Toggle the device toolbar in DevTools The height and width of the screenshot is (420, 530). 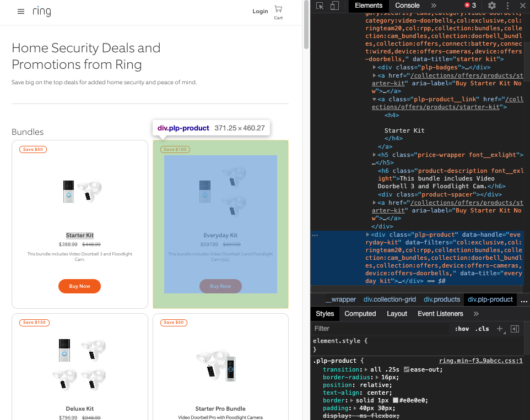pos(334,6)
